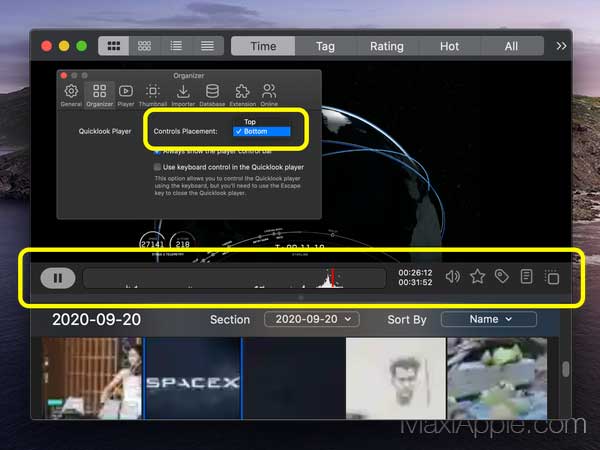Open the All tab
The height and width of the screenshot is (450, 600).
(511, 46)
